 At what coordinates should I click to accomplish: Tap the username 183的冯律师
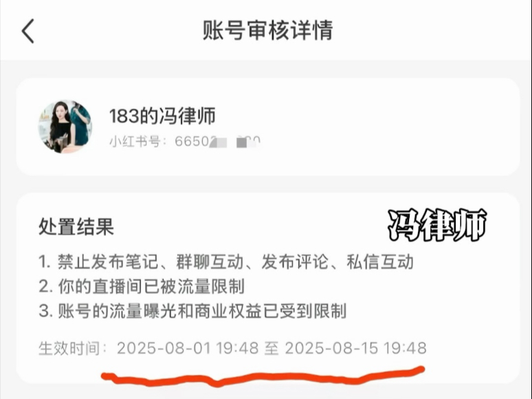(162, 116)
